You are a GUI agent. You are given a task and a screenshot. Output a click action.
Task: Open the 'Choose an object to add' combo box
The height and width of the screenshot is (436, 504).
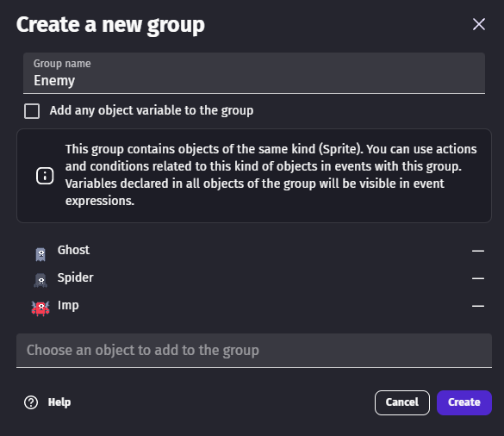pos(254,351)
